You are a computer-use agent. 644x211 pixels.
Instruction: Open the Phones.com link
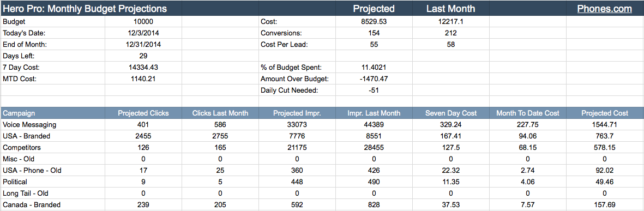605,9
